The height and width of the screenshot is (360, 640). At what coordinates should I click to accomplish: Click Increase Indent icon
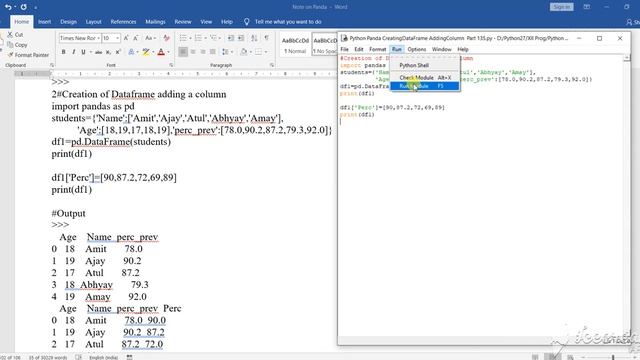[241, 38]
